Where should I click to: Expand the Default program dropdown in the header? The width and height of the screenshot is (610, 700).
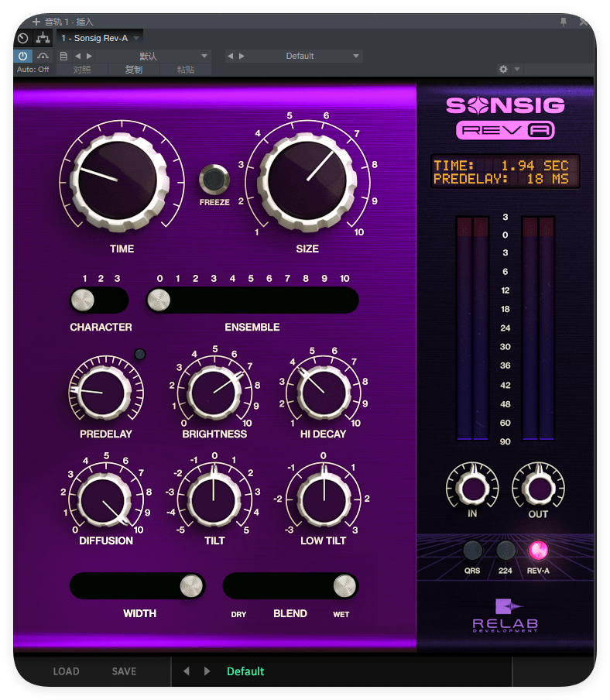coord(355,57)
